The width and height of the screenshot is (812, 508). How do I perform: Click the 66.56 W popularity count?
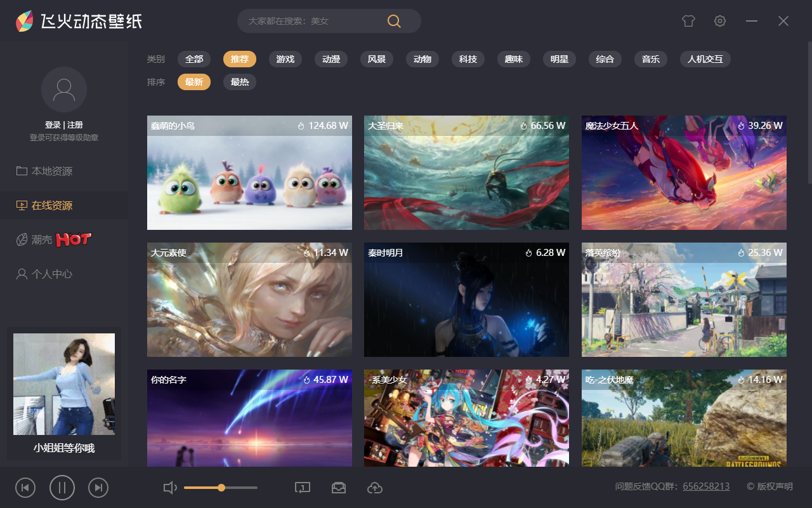(542, 126)
